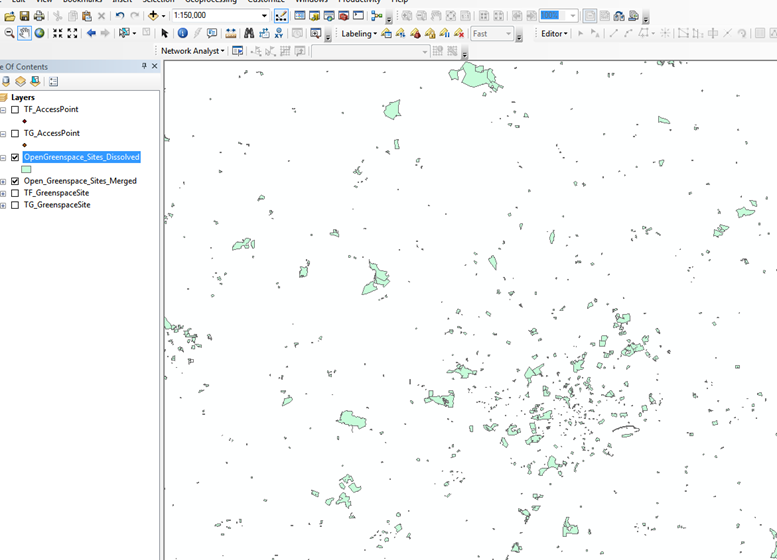Select the Zoom Out tool

pos(9,33)
